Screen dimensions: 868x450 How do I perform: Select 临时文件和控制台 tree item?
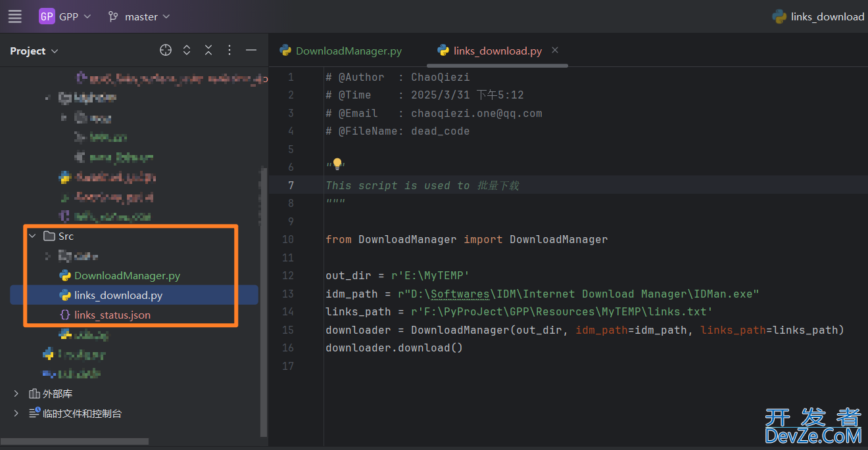click(x=82, y=413)
